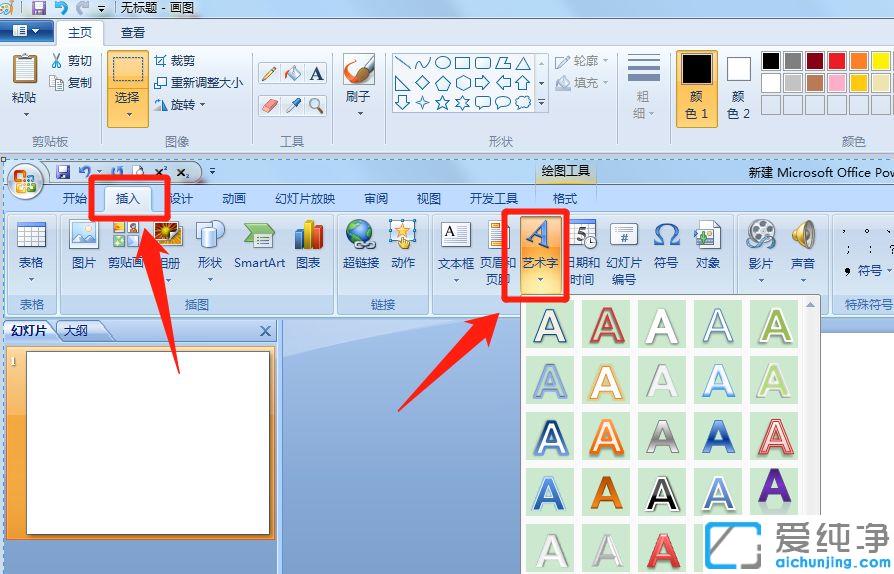Open the 旋转 rotate dropdown
Viewport: 894px width, 574px height.
pyautogui.click(x=180, y=104)
